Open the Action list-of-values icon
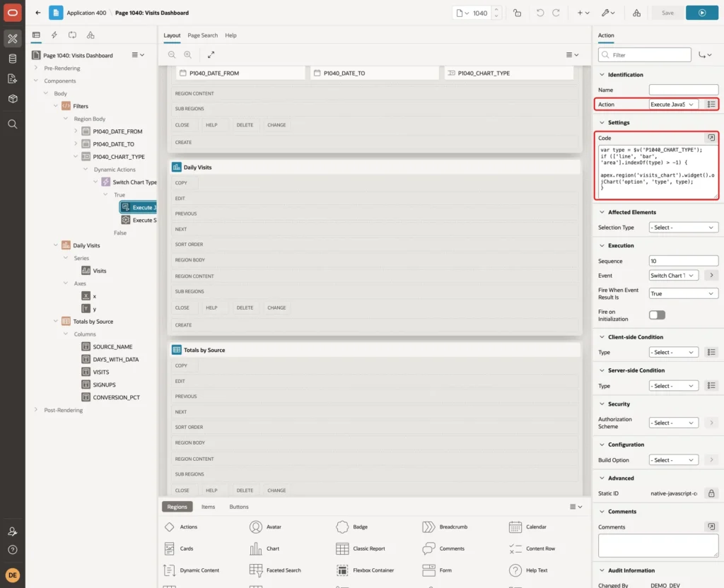 coord(711,105)
